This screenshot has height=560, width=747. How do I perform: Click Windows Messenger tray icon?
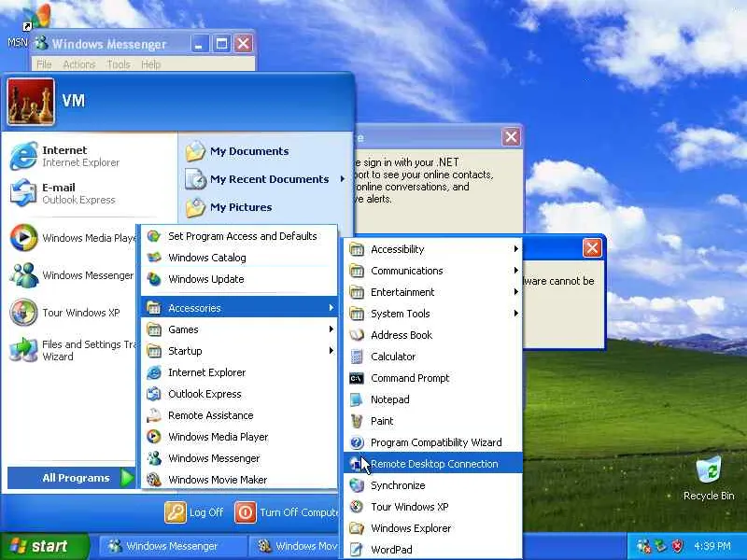[x=643, y=546]
